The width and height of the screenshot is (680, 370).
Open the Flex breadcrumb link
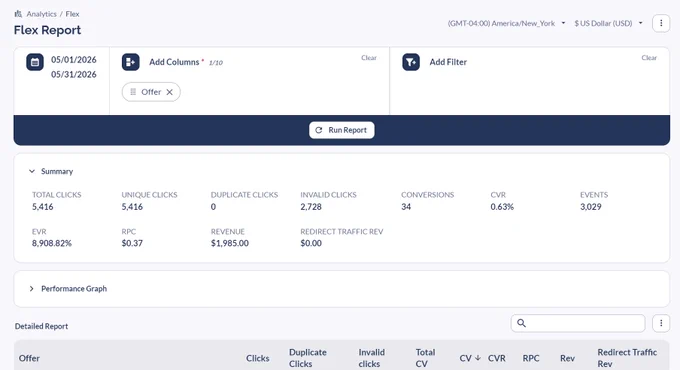[72, 14]
